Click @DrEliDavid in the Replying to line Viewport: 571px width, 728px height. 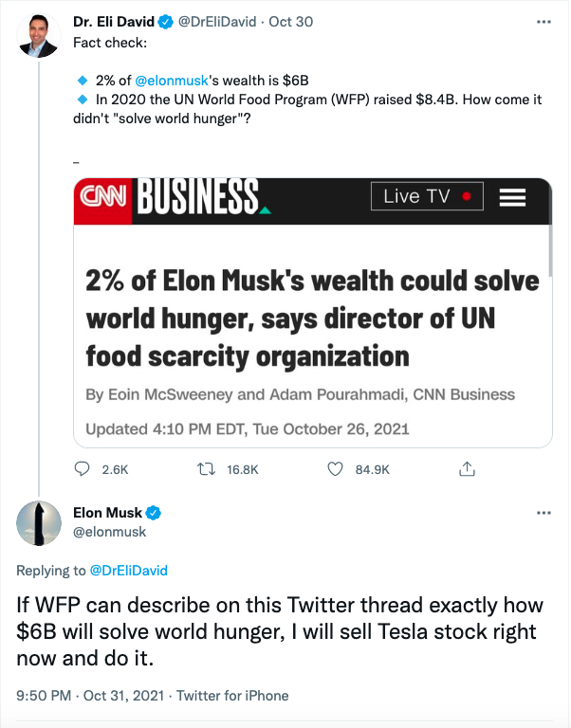tap(128, 570)
